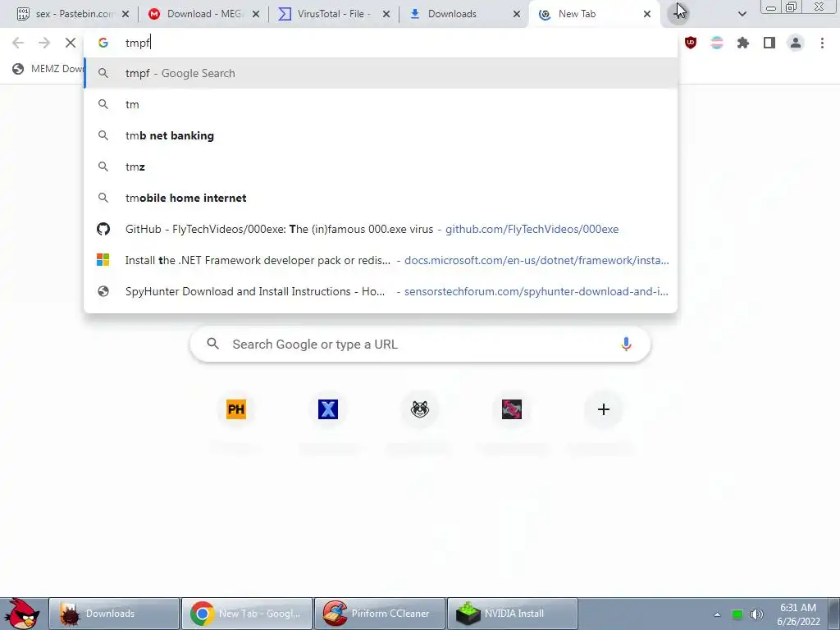Switch to Chrome New Tab taskbar button
The width and height of the screenshot is (840, 630).
point(247,614)
